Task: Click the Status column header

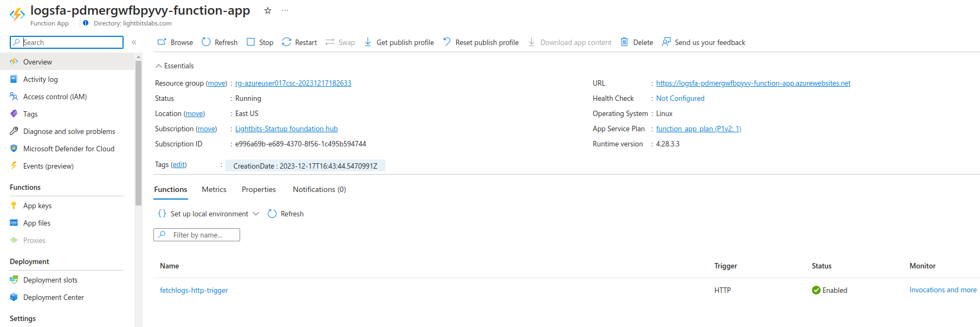Action: (x=822, y=266)
